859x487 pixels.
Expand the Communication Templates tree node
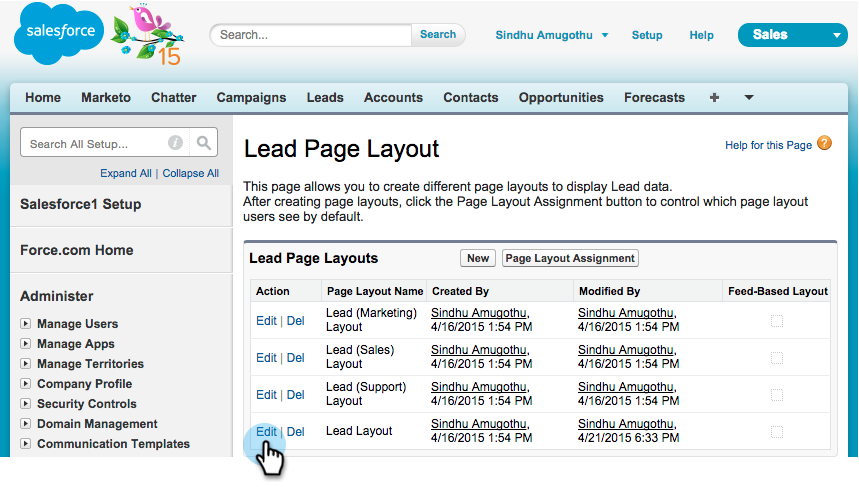point(25,444)
